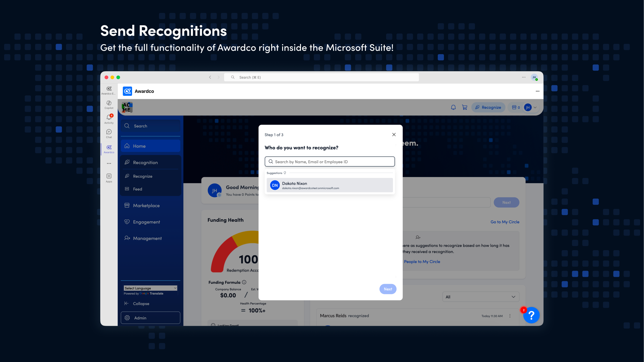Select Dakota Nixon from suggestions

[x=330, y=185]
